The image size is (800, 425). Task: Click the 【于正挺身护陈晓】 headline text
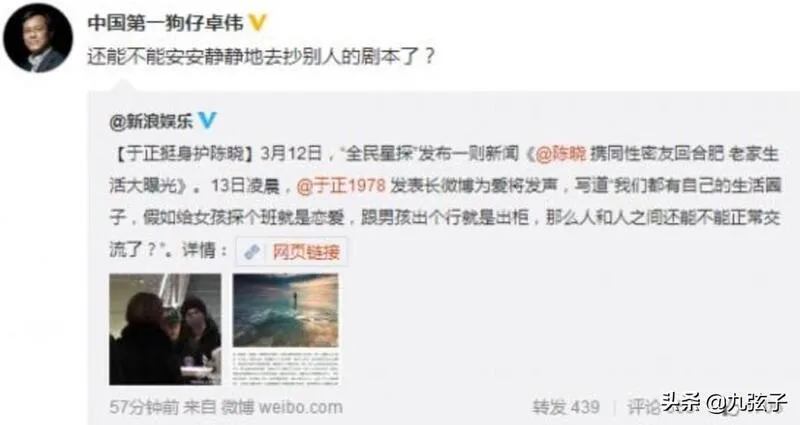[182, 154]
